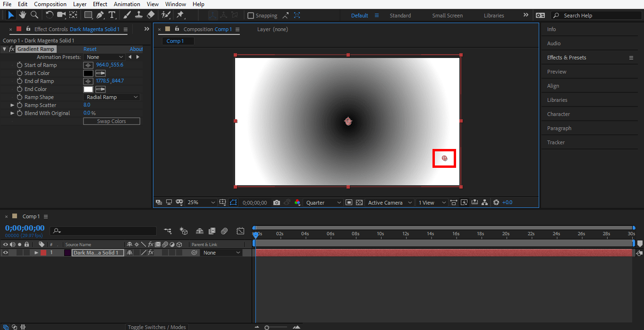The width and height of the screenshot is (644, 330).
Task: Open the Composition menu
Action: click(50, 4)
